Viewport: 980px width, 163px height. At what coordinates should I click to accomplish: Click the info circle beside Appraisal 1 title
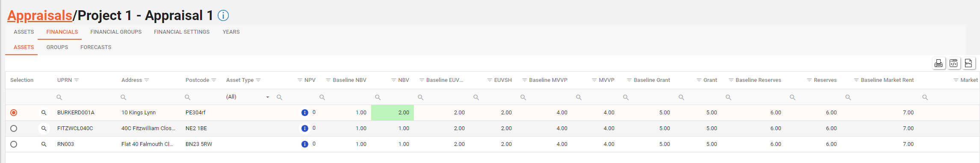(223, 16)
